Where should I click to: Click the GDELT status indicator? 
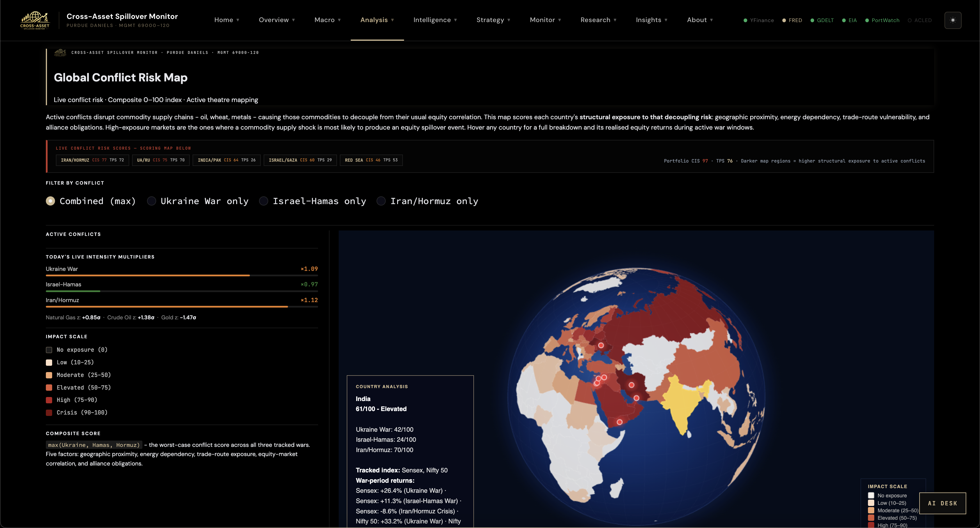(x=822, y=20)
